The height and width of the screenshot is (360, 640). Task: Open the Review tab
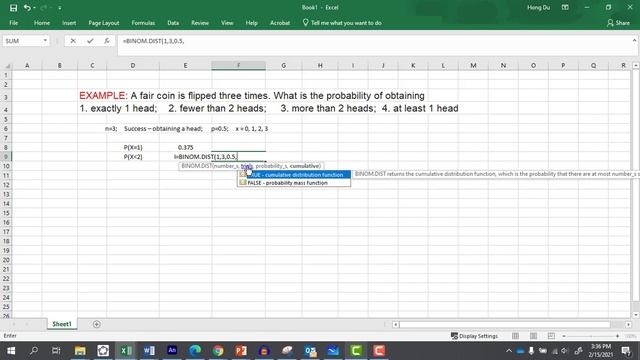click(200, 23)
